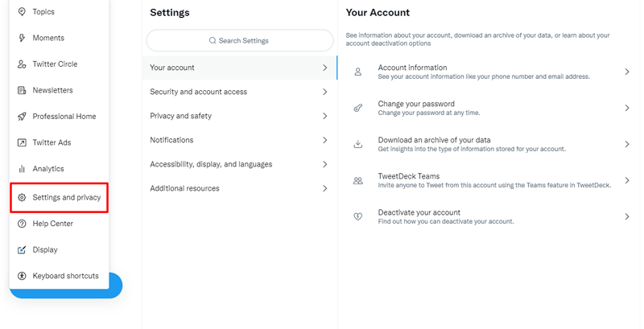Click the Settings and privacy gear icon
This screenshot has width=644, height=329.
point(22,198)
